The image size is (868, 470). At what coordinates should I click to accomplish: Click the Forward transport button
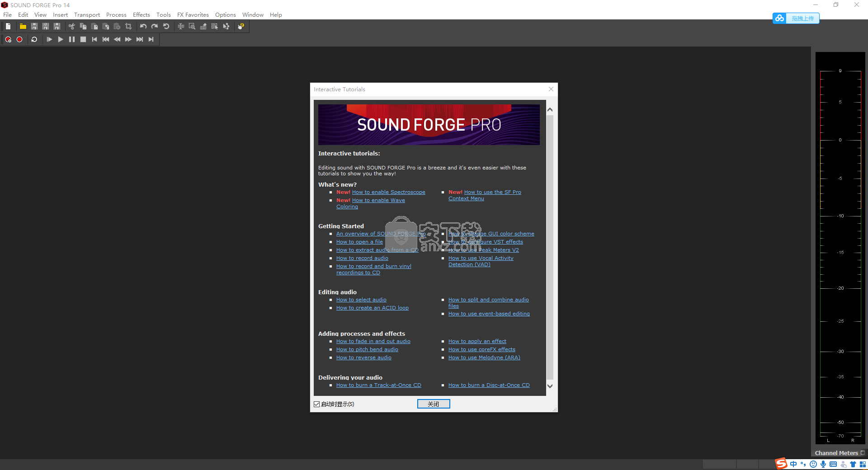pyautogui.click(x=128, y=39)
